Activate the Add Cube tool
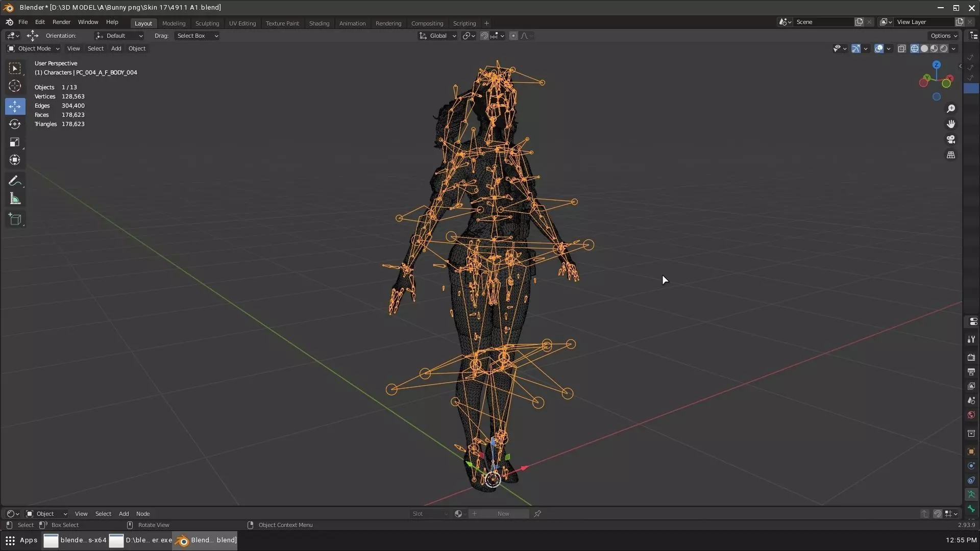The image size is (980, 551). pyautogui.click(x=15, y=220)
